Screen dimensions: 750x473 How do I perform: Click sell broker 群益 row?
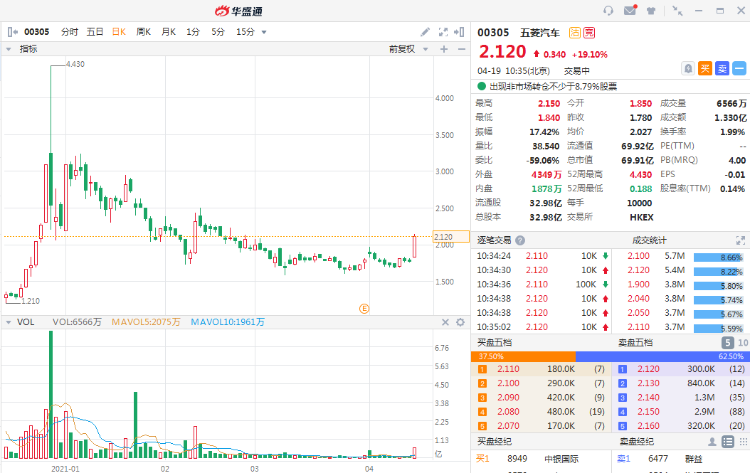(x=681, y=459)
